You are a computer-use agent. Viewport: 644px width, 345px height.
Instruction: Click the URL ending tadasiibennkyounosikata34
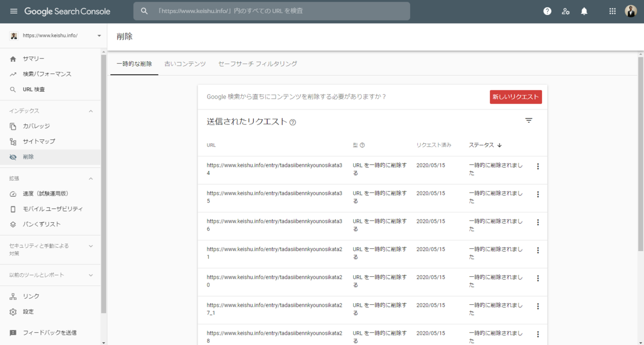pos(274,170)
